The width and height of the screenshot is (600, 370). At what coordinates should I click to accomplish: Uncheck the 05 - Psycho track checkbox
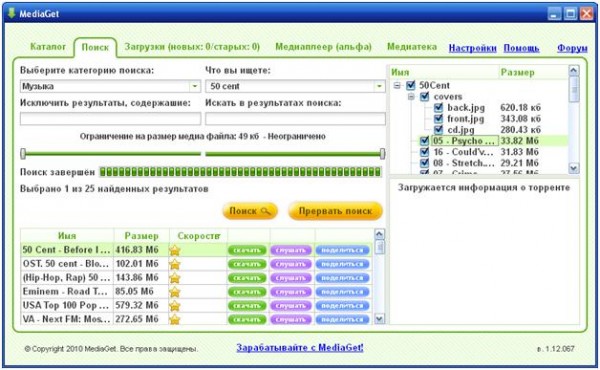tap(424, 141)
